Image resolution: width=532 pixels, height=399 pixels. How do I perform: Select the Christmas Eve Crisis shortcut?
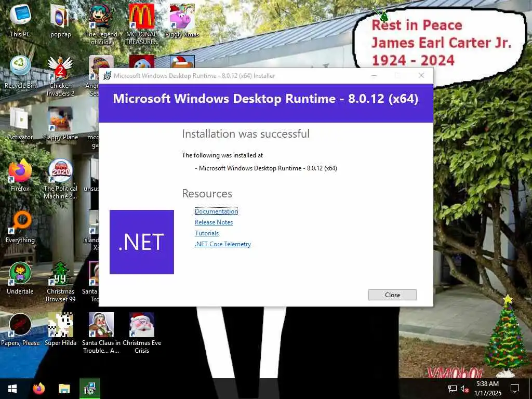[141, 333]
